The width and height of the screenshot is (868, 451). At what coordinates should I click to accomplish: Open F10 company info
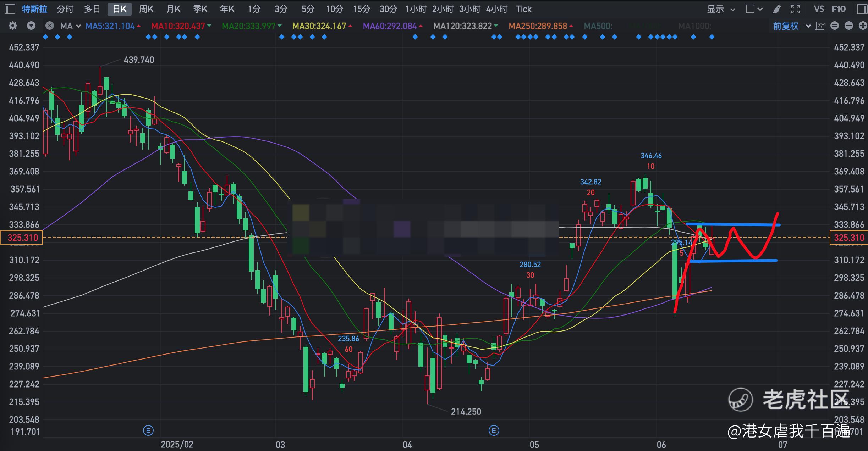point(839,9)
